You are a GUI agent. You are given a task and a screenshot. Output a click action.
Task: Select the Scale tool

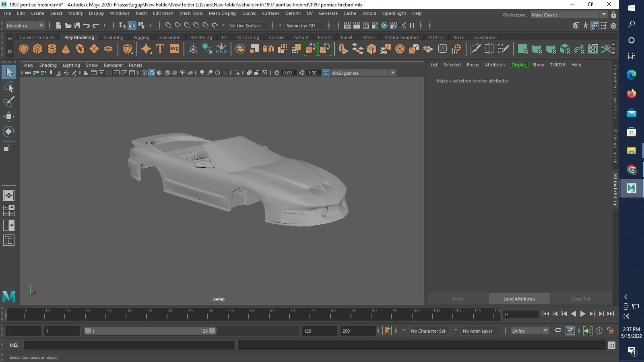[9, 146]
